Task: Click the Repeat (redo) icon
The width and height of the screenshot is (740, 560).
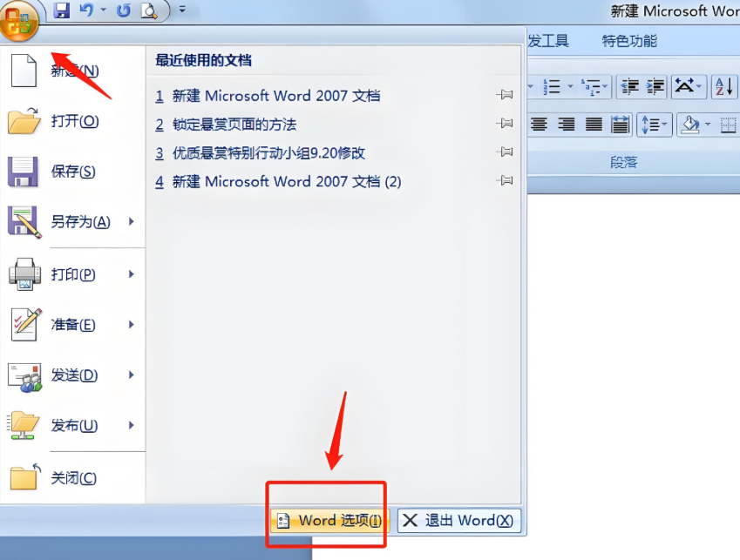Action: 125,10
